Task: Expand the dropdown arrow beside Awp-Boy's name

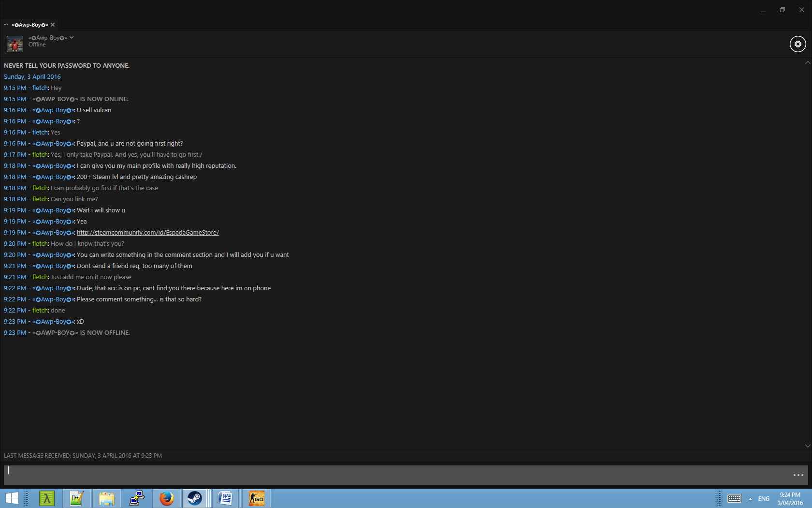Action: (x=72, y=37)
